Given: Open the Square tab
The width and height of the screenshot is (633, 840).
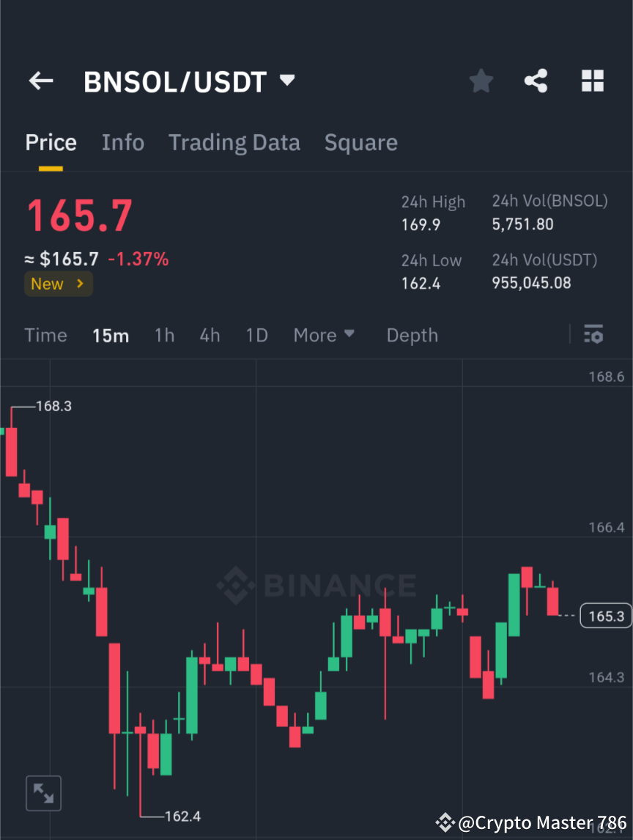Looking at the screenshot, I should pyautogui.click(x=360, y=142).
